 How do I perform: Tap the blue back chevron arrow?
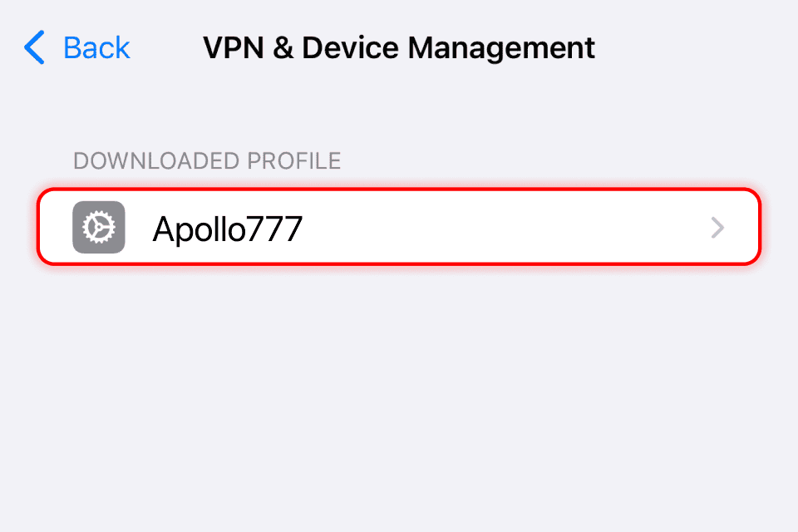tap(34, 47)
